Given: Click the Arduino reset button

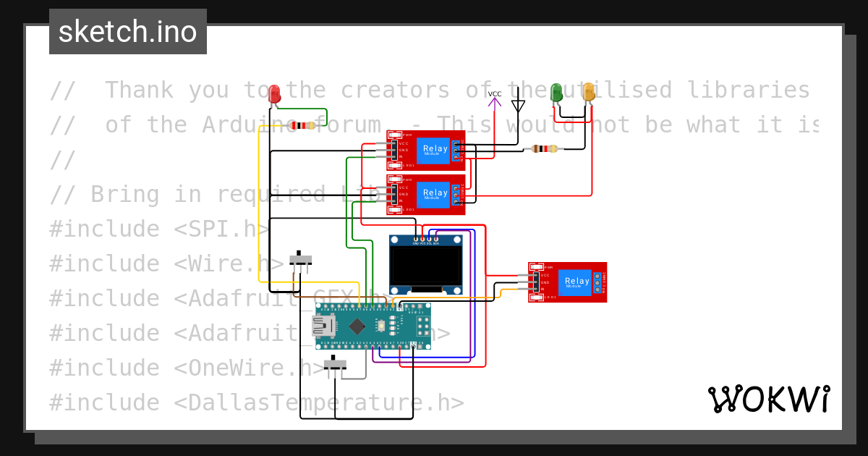Looking at the screenshot, I should pyautogui.click(x=381, y=326).
